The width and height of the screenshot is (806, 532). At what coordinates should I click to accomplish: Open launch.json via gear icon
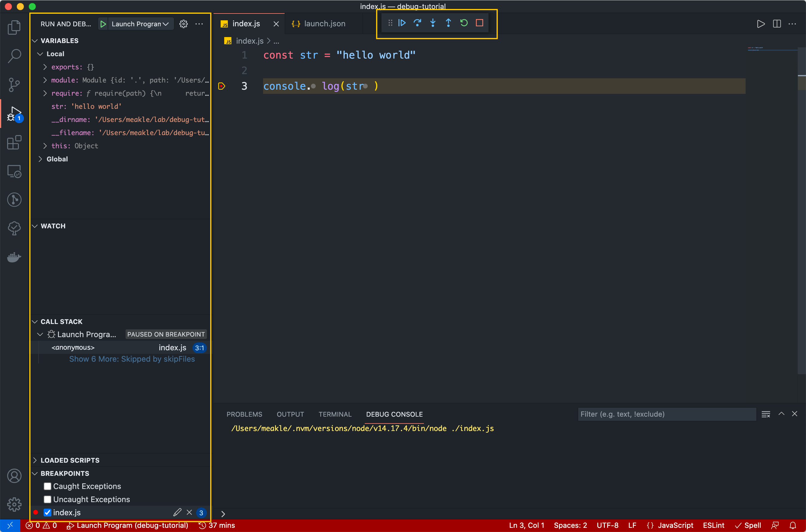(183, 24)
